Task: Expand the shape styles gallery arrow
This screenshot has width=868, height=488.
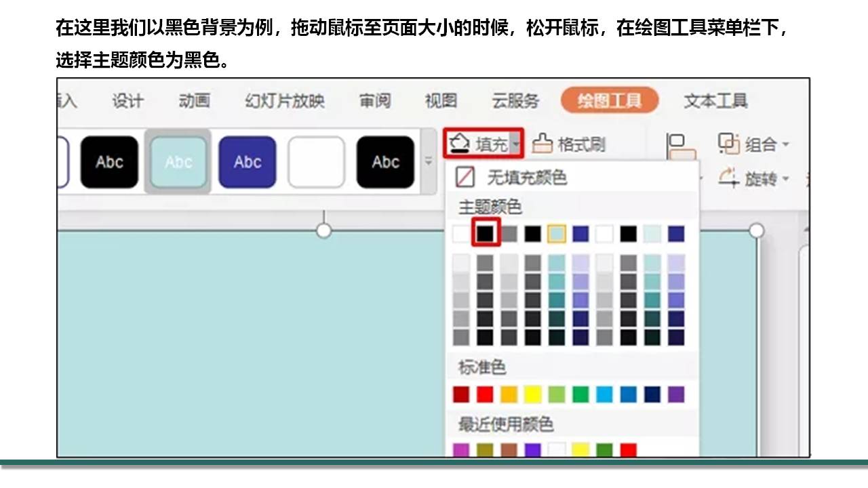Action: pos(429,162)
